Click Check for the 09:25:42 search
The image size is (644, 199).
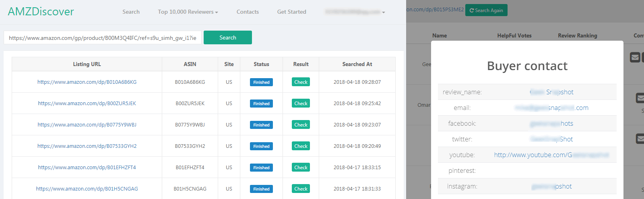(301, 103)
